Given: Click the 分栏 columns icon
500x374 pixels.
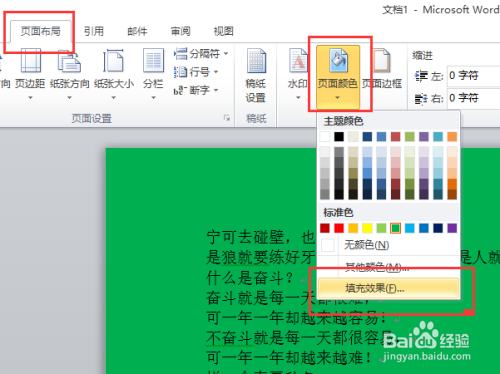Looking at the screenshot, I should point(153,60).
